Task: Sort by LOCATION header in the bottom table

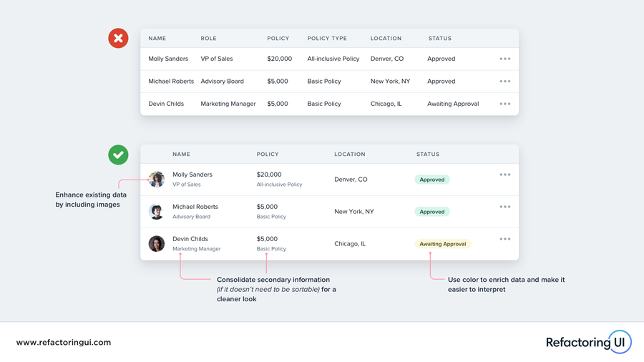Action: coord(350,155)
